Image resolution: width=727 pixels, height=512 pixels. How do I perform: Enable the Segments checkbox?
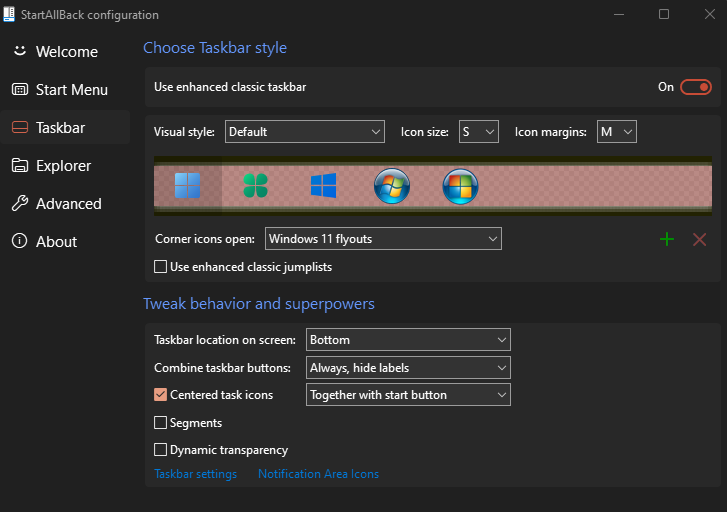pyautogui.click(x=160, y=422)
